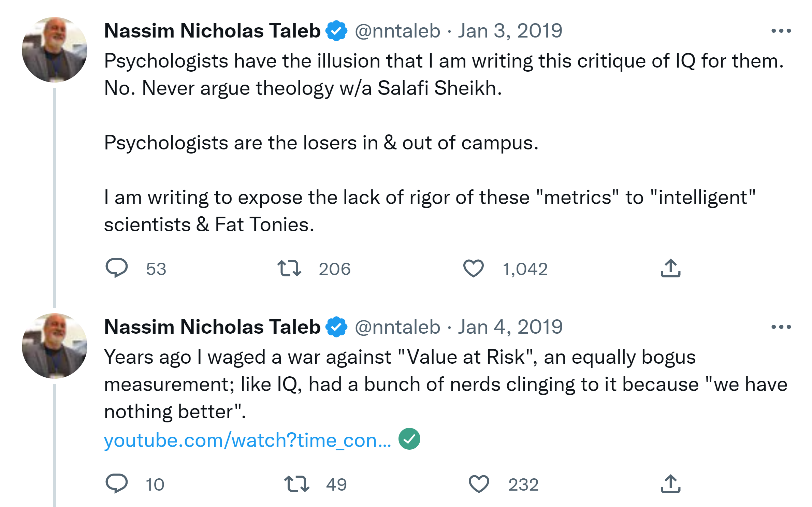Open the @nntaleb handle on first tweet

pyautogui.click(x=397, y=31)
